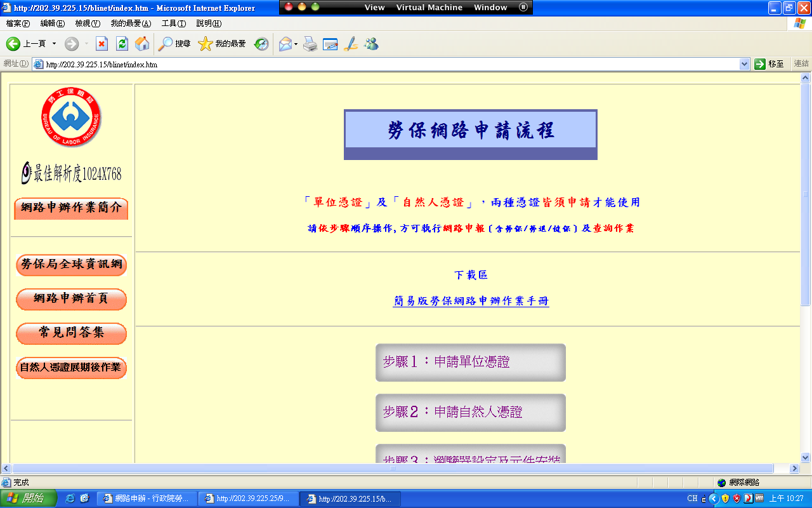Switch to 202.39.225.15 taskbar window
The width and height of the screenshot is (812, 508).
coord(350,498)
